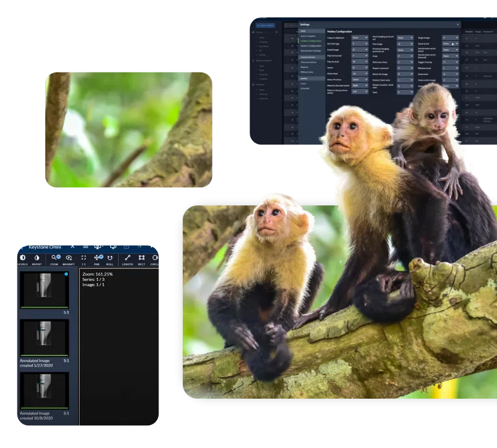Open the Pan Image hotkey dropdown
This screenshot has height=448, width=497.
(x=405, y=43)
